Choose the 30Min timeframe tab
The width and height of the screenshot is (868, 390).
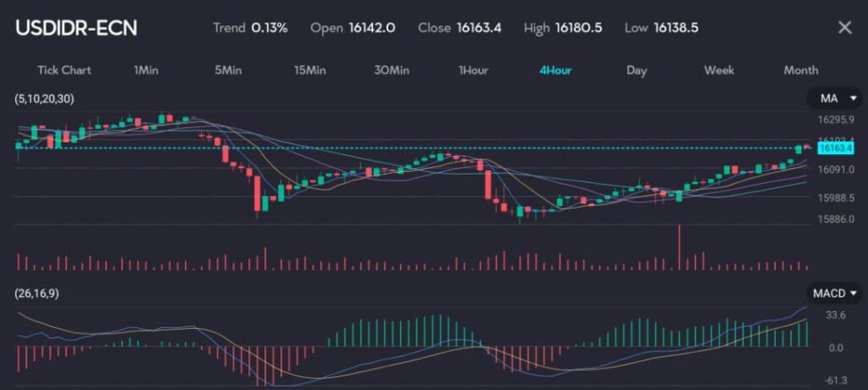pos(392,70)
